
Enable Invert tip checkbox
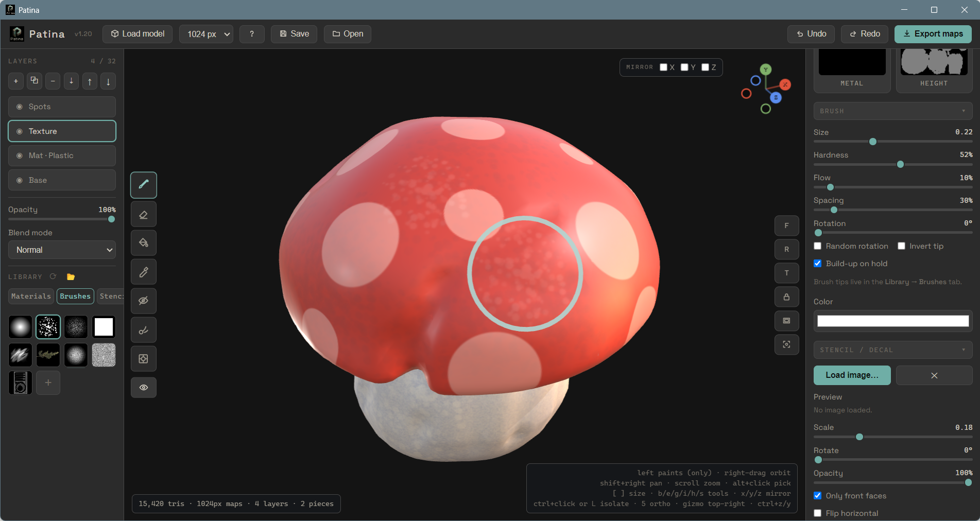(x=901, y=246)
